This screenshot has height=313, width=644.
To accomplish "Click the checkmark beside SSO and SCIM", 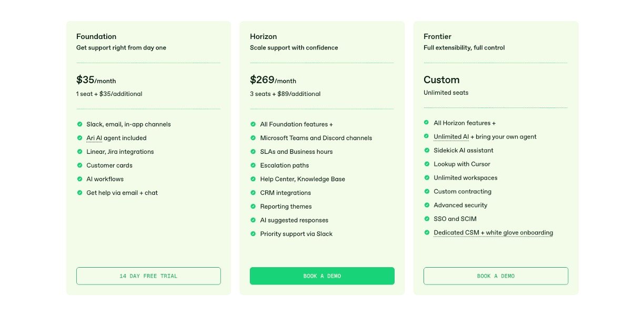I will [x=427, y=219].
